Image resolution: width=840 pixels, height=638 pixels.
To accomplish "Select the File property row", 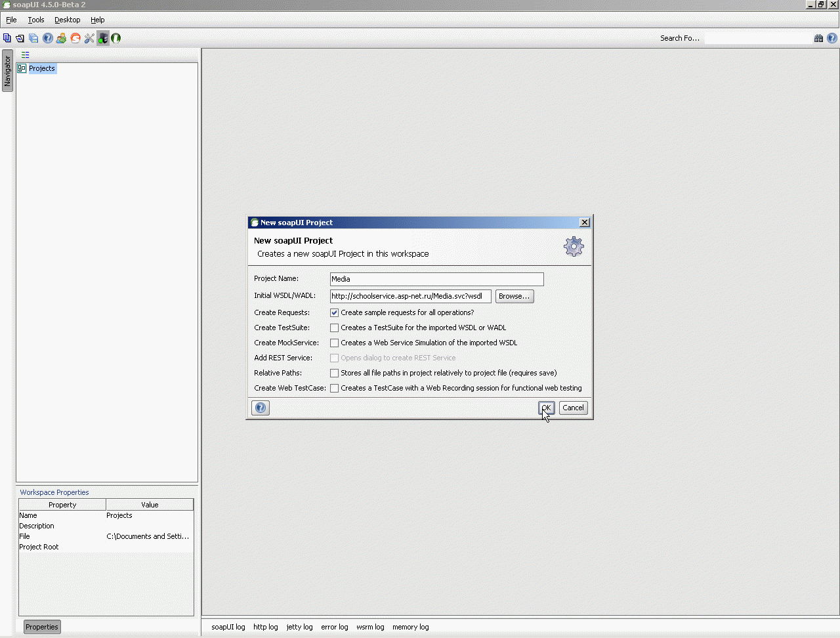I will tap(106, 536).
